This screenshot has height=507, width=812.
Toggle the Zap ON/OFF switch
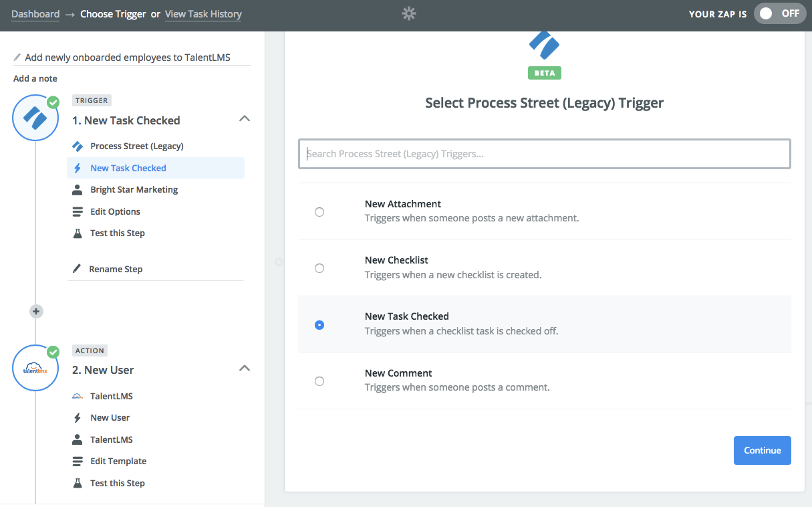[x=779, y=13]
